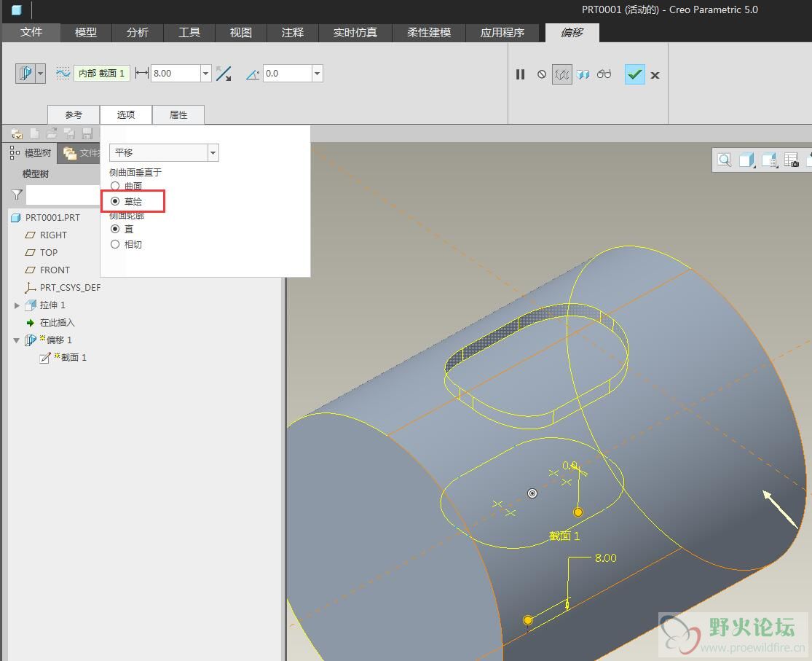Switch to the 实时仿真 ribbon tab

click(x=355, y=32)
